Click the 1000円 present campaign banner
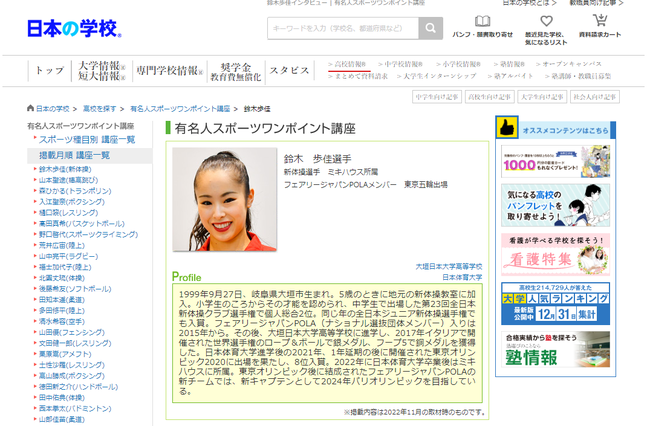650x427 pixels. (555, 160)
